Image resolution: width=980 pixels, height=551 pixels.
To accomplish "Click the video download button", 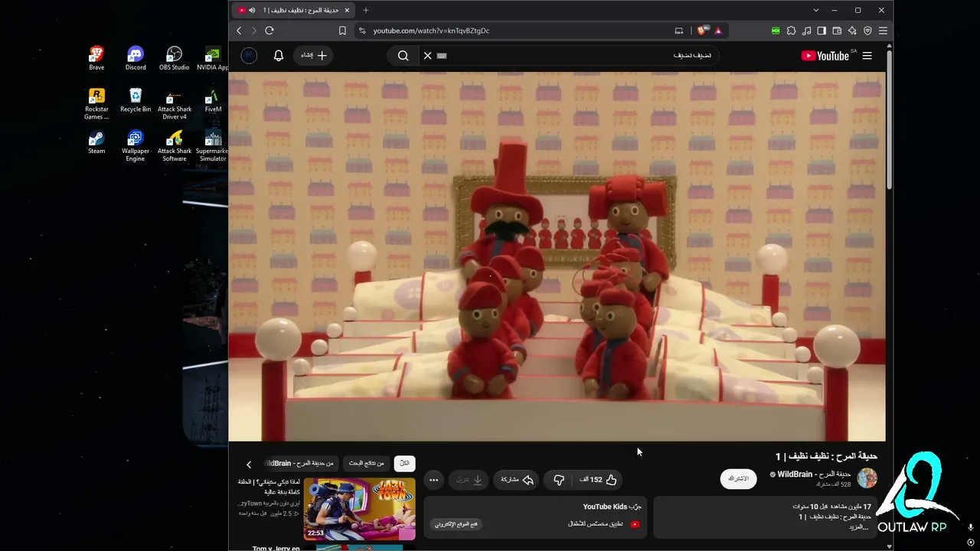I will point(469,480).
